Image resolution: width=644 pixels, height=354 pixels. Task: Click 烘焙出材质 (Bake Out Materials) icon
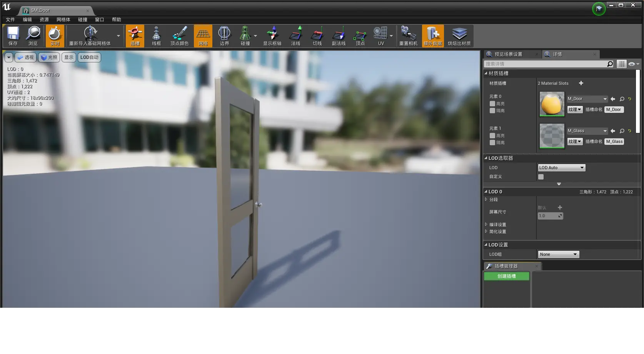click(x=459, y=36)
